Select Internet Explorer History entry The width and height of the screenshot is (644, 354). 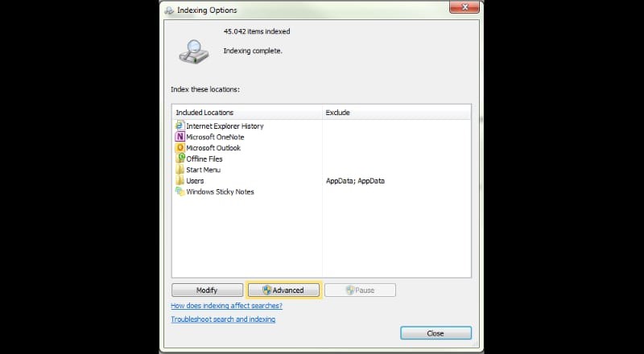coord(225,126)
